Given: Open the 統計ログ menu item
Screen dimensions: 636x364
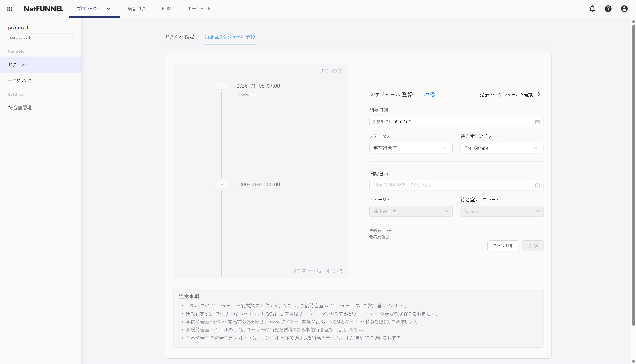Looking at the screenshot, I should [136, 8].
